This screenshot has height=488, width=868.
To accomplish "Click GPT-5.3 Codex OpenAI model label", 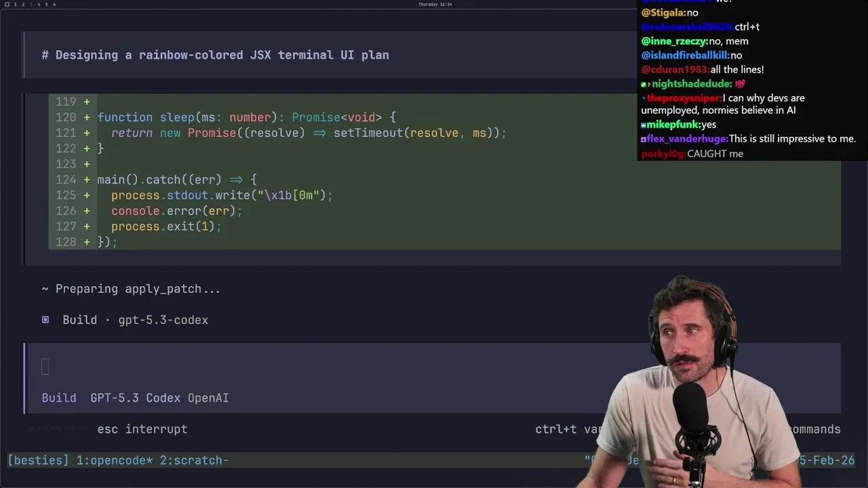I will [159, 398].
